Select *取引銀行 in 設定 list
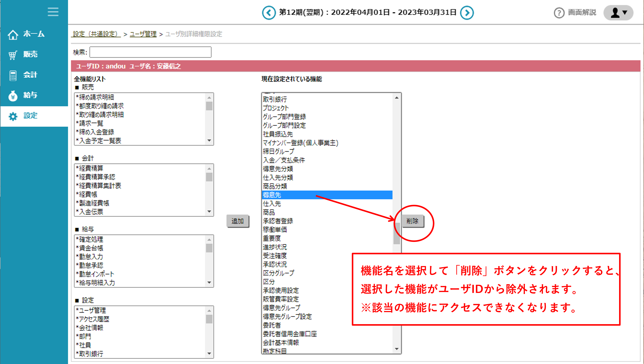 (140, 354)
